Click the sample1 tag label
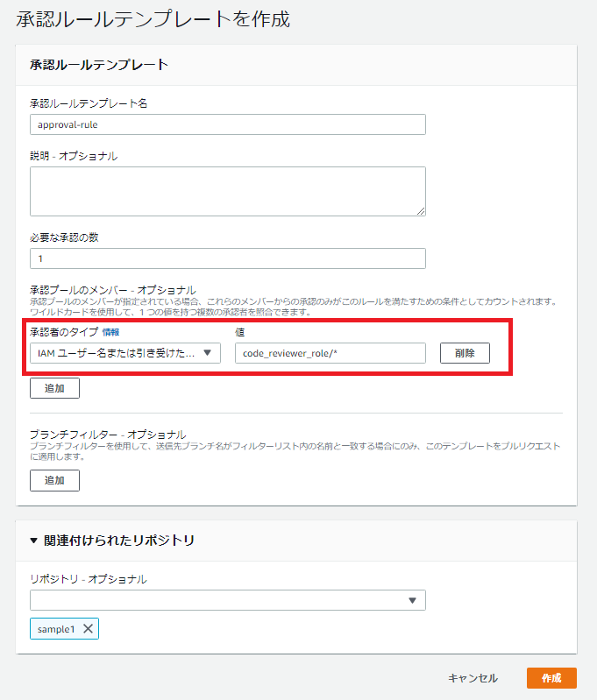 56,629
